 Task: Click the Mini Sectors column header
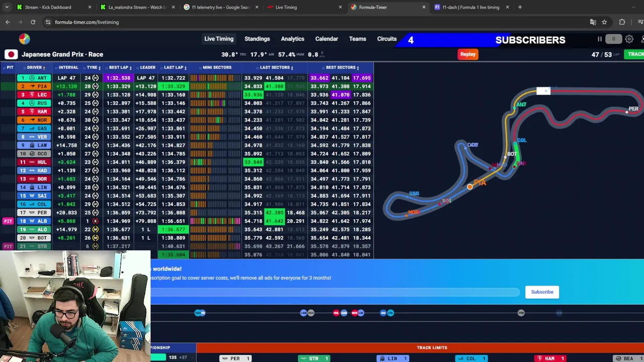click(217, 67)
